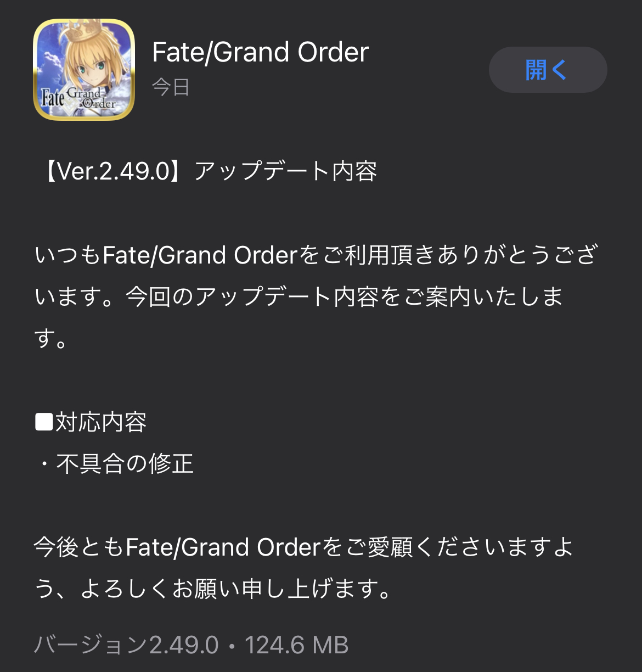642x672 pixels.
Task: Click the 今日 update date label
Action: pos(171,87)
